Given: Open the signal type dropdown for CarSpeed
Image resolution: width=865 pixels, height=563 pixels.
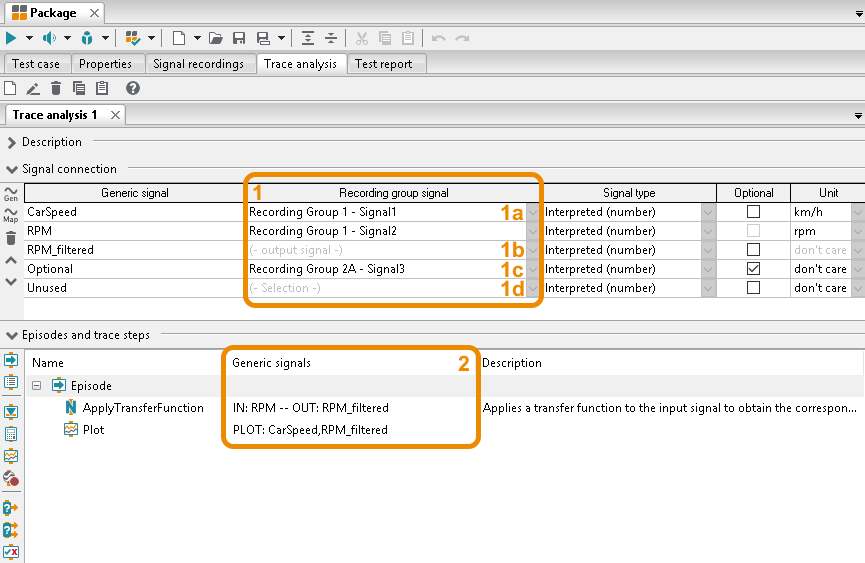Looking at the screenshot, I should [708, 212].
